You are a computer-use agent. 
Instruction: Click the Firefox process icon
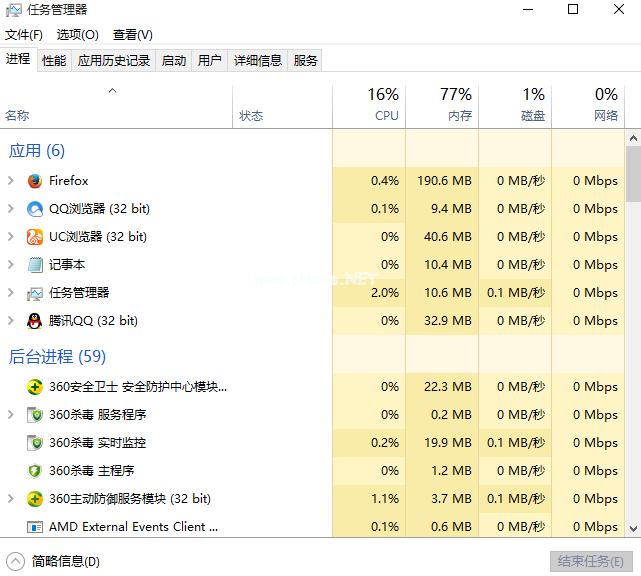click(35, 181)
